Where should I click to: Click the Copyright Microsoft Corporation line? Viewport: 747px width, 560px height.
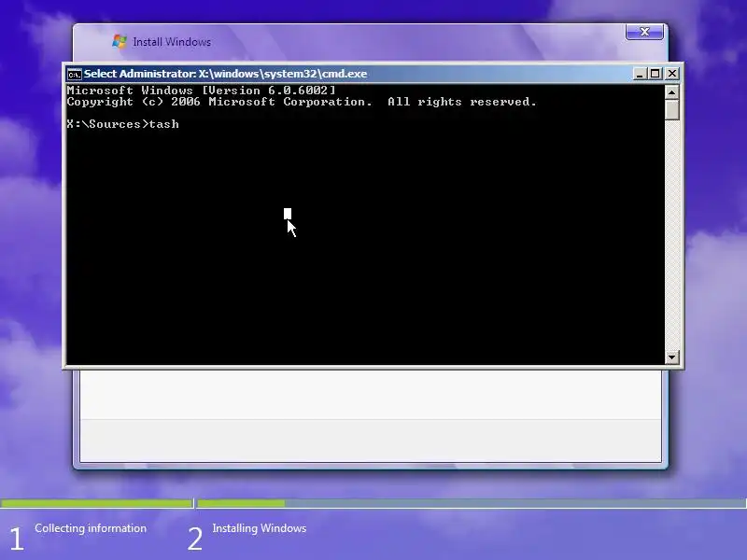[x=302, y=102]
